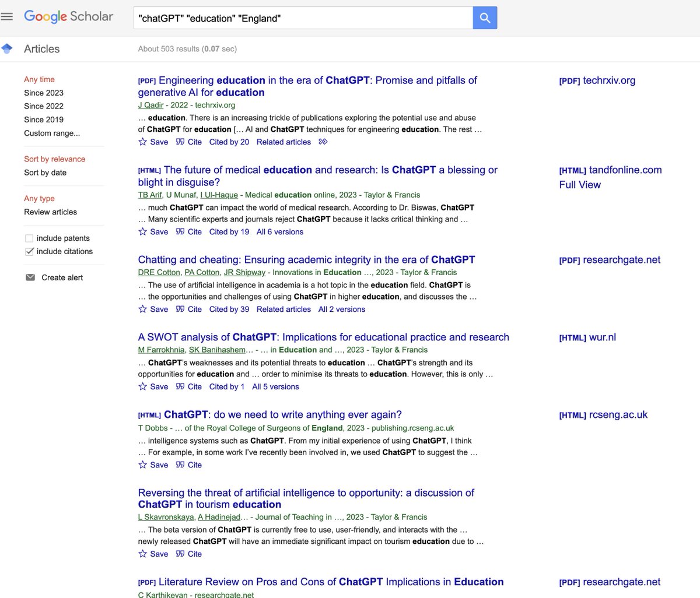Filter to Review articles
This screenshot has height=598, width=700.
coord(50,212)
